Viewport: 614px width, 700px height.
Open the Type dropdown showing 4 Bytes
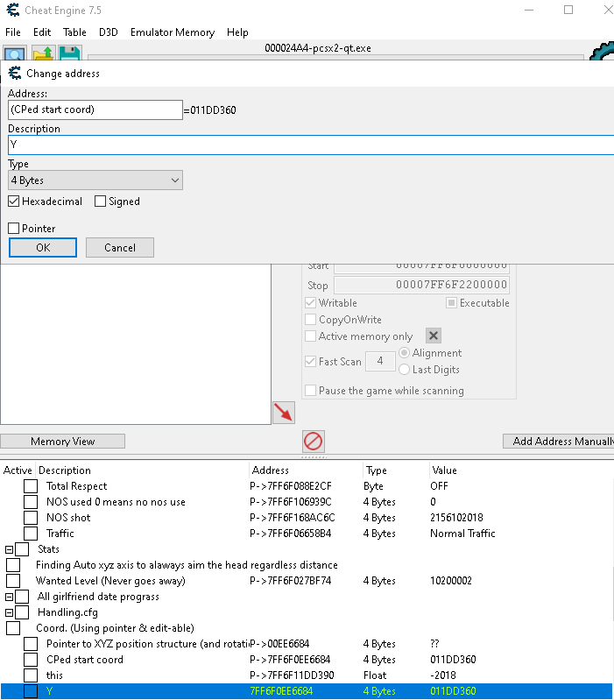point(95,180)
